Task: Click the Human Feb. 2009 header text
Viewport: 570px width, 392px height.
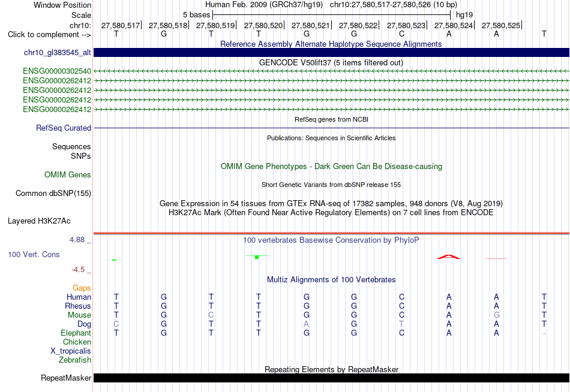Action: click(263, 5)
